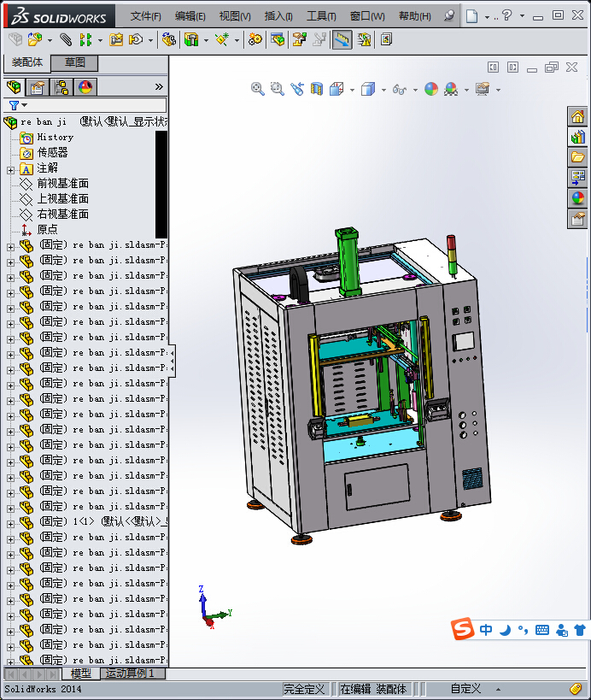Click Edit Appearance color ball in viewport toolbar
The image size is (591, 700).
(x=431, y=89)
